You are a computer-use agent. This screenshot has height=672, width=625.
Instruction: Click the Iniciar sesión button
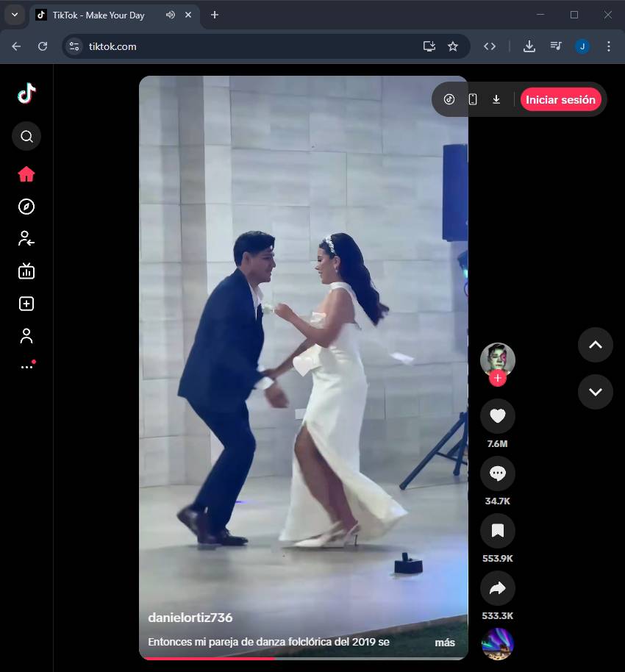(560, 99)
